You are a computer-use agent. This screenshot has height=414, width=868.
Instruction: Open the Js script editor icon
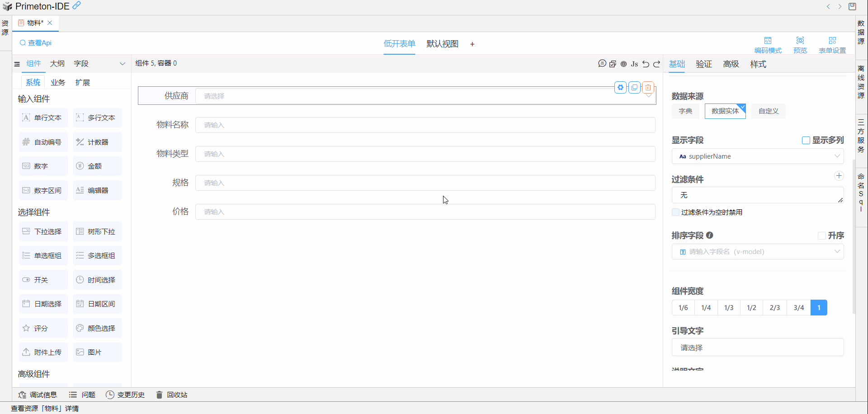[x=634, y=64]
